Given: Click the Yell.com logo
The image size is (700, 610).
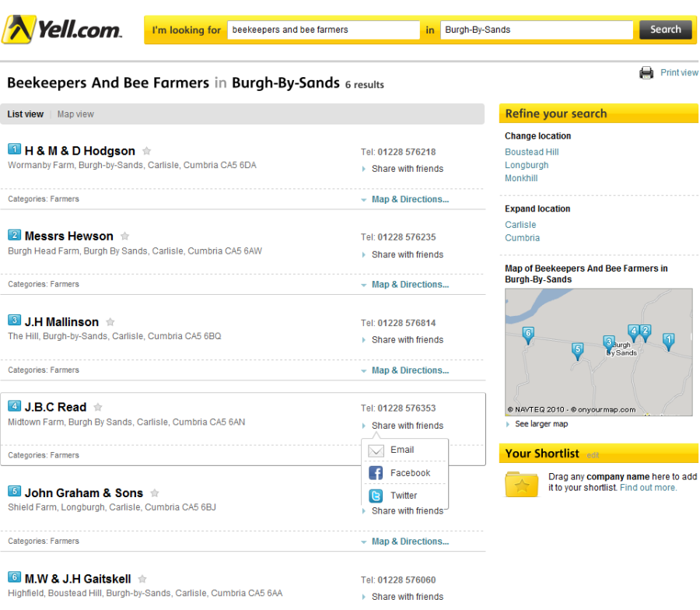Looking at the screenshot, I should click(x=61, y=30).
